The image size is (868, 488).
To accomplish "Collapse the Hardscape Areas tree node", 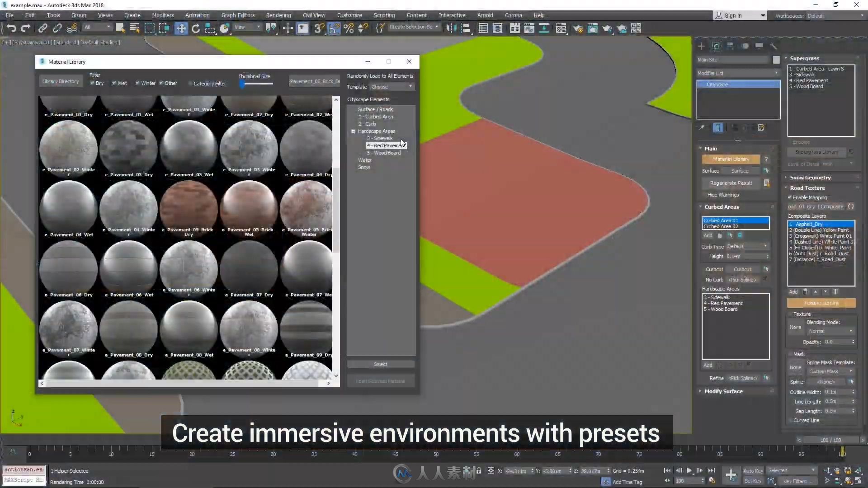I will (x=353, y=131).
